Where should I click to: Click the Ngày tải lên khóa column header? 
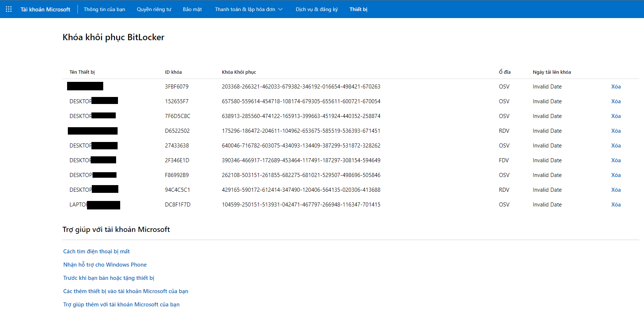pyautogui.click(x=552, y=72)
